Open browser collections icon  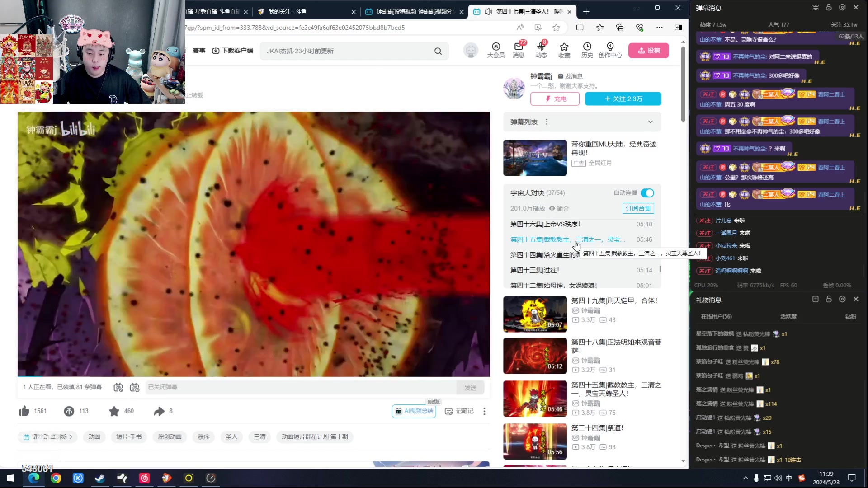pyautogui.click(x=620, y=28)
